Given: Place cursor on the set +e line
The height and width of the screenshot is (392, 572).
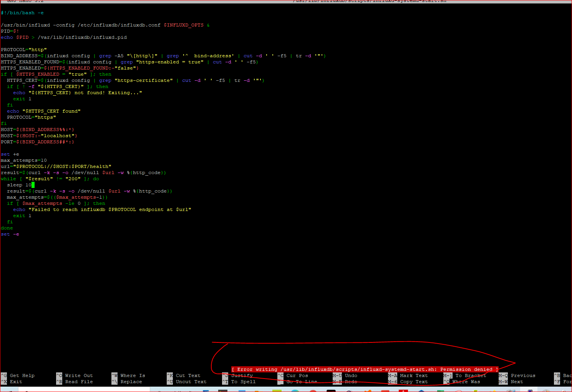Looking at the screenshot, I should click(10, 154).
